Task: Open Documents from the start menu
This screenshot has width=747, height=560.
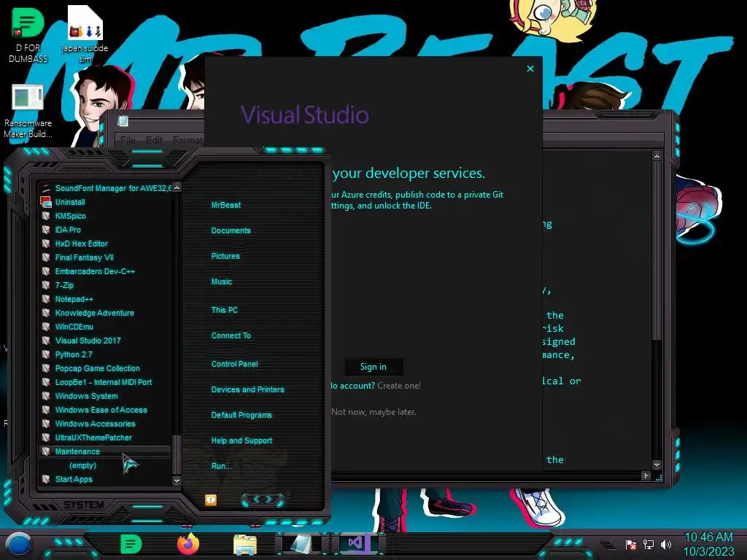Action: [x=231, y=230]
